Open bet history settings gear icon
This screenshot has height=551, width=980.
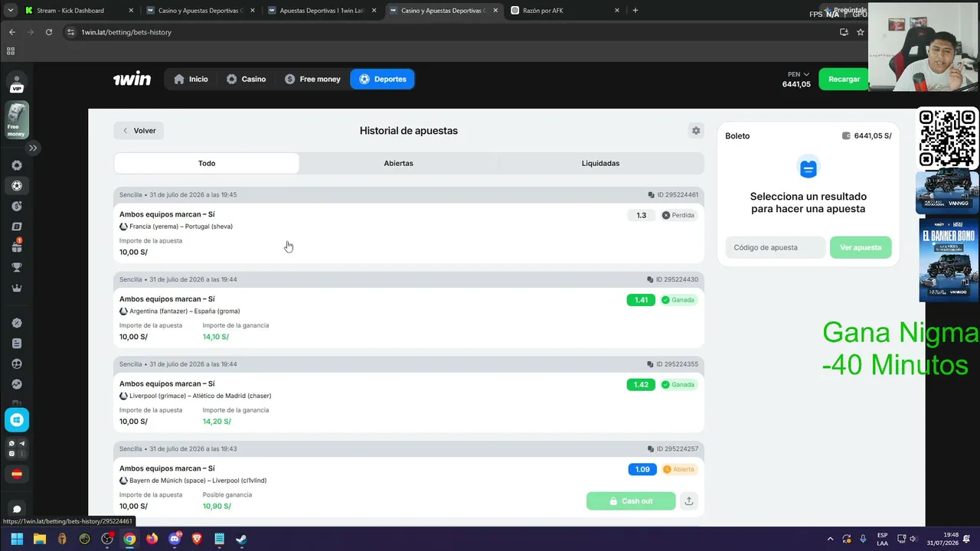696,131
